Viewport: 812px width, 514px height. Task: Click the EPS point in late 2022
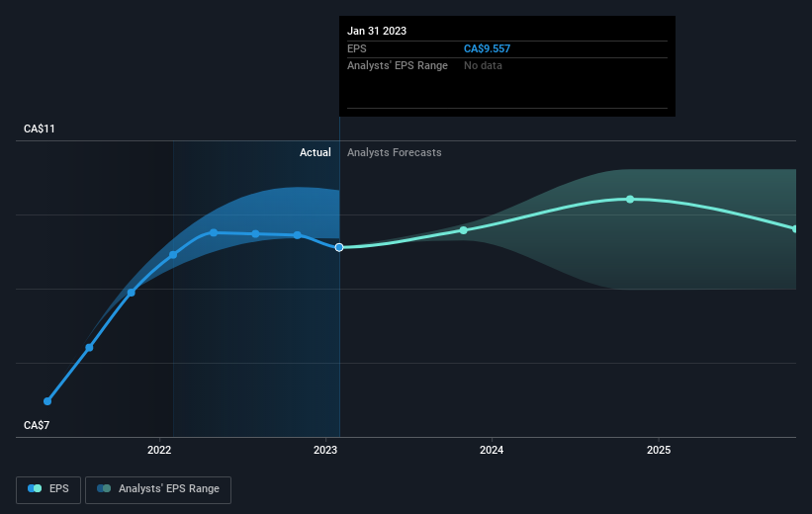pyautogui.click(x=298, y=235)
